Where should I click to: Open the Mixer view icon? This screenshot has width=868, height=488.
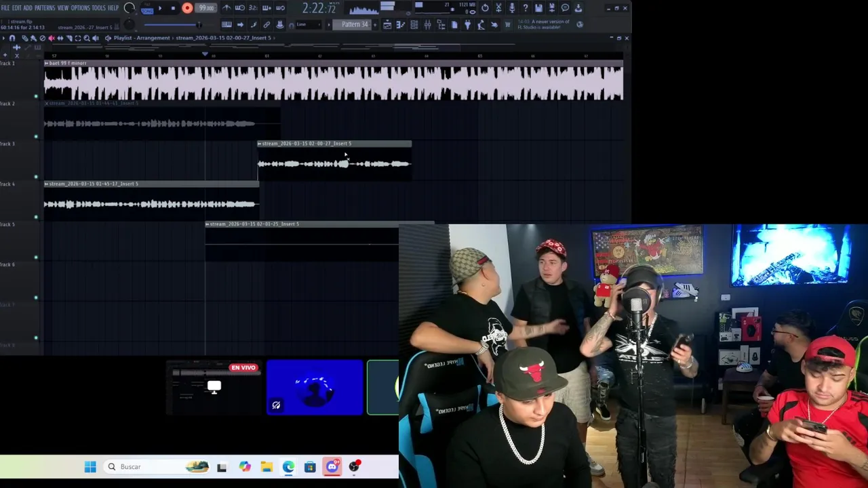(x=427, y=24)
